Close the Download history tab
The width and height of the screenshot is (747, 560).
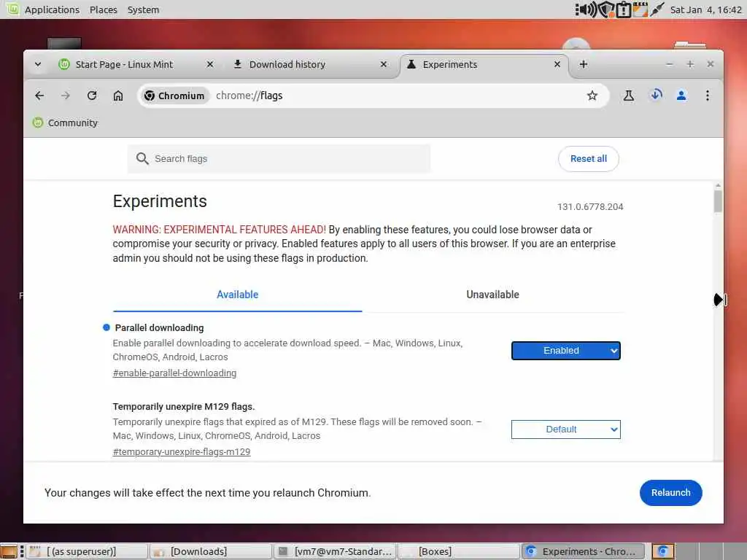[384, 64]
